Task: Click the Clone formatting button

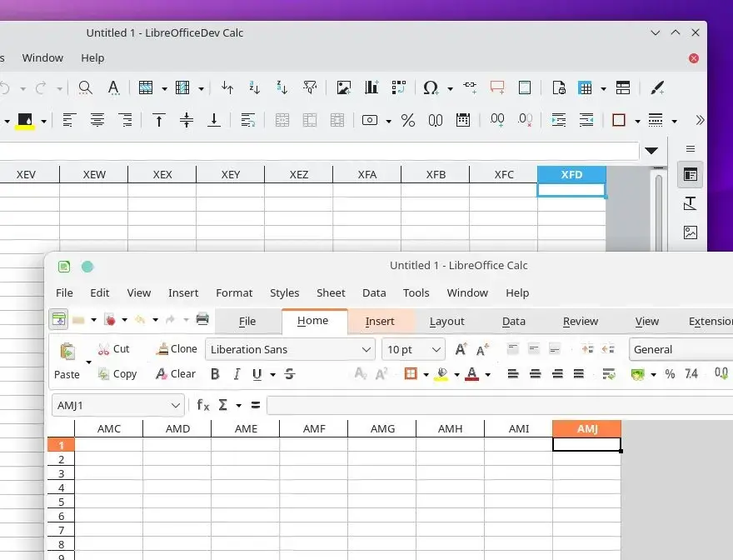Action: (x=176, y=349)
